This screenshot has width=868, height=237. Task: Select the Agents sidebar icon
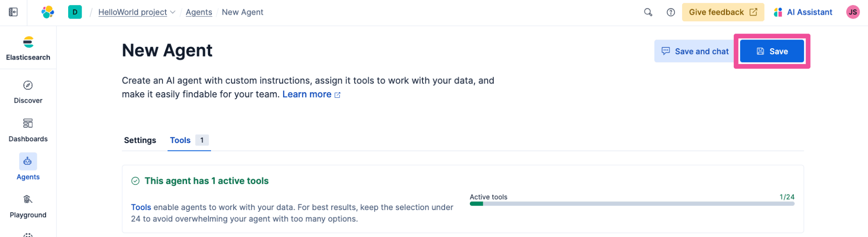28,161
